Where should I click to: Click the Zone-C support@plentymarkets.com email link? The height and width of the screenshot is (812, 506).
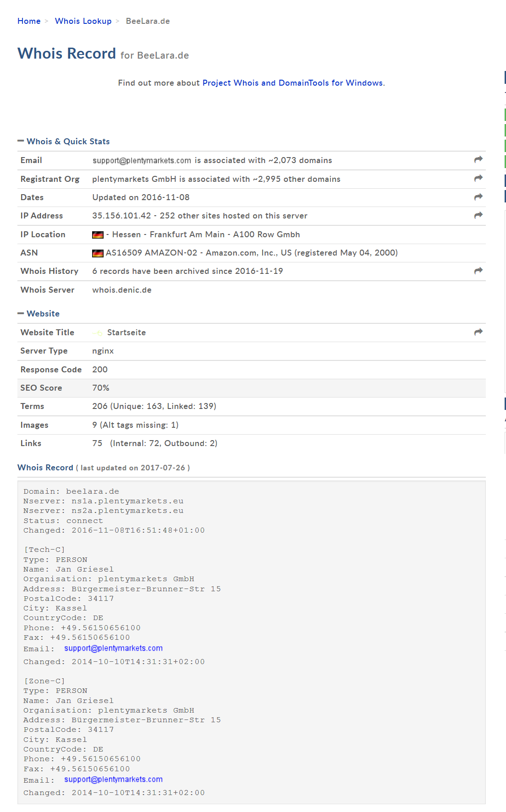click(x=113, y=779)
